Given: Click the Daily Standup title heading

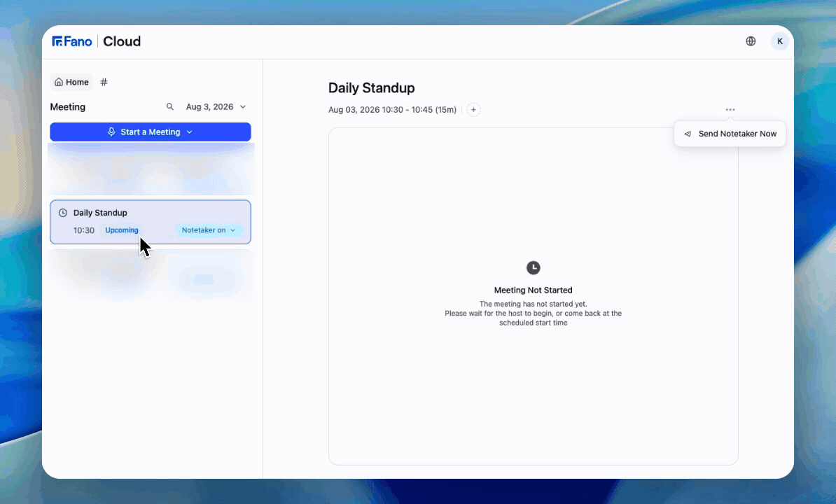Looking at the screenshot, I should click(x=372, y=88).
